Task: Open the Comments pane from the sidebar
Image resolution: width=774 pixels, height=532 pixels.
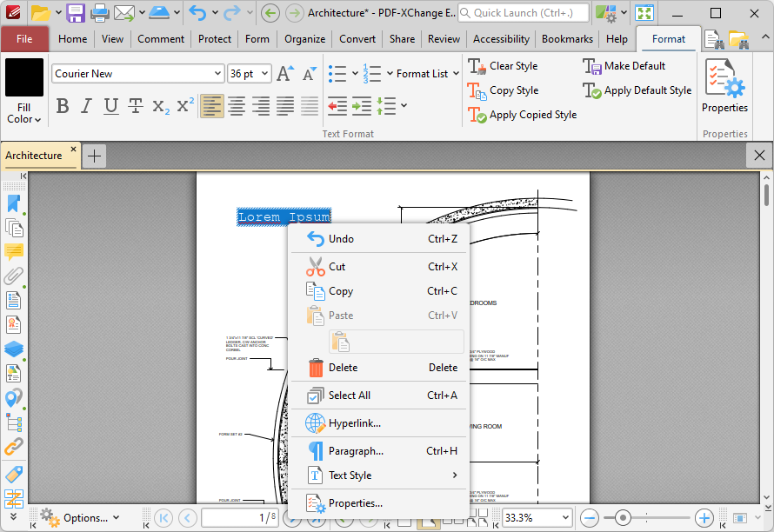Action: tap(14, 252)
